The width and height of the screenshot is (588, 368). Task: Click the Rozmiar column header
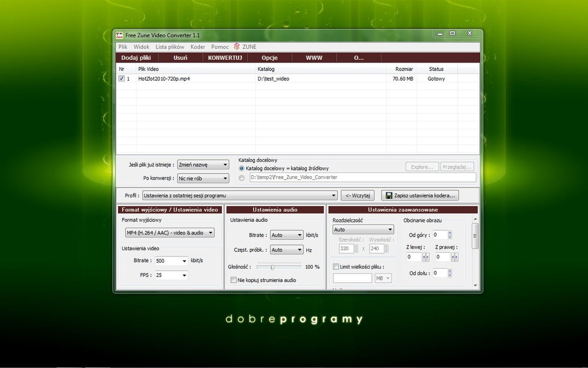(x=401, y=69)
